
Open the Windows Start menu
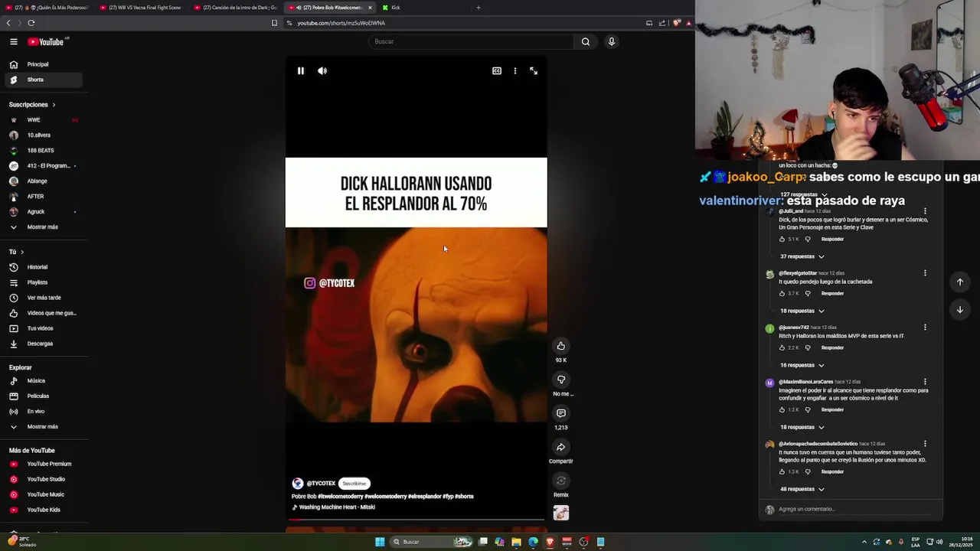(380, 542)
